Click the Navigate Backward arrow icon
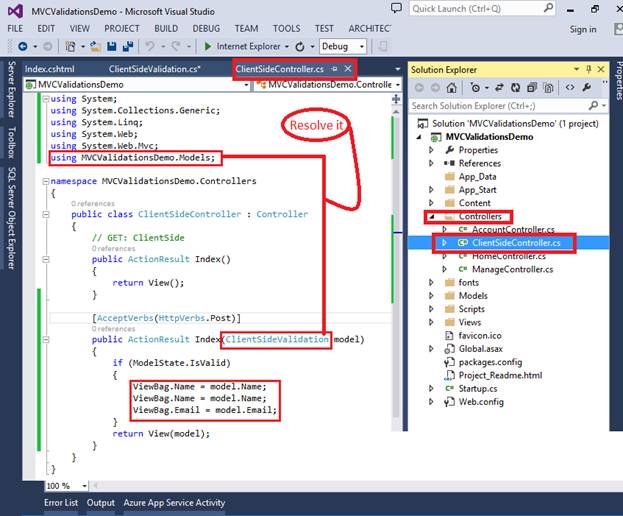 coord(21,47)
